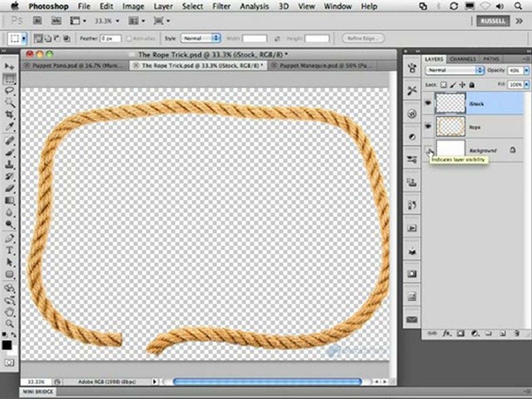Click the Refine Edge button
The width and height of the screenshot is (532, 399).
(363, 38)
